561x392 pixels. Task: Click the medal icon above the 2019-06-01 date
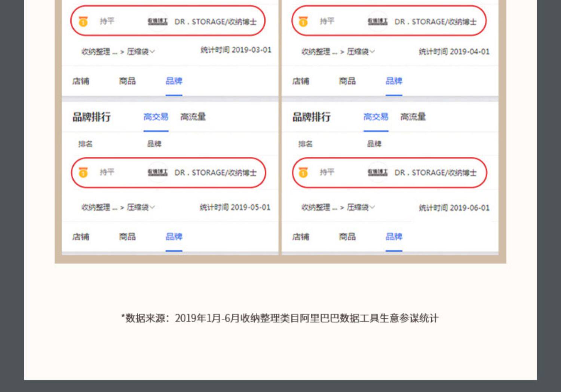pyautogui.click(x=303, y=172)
